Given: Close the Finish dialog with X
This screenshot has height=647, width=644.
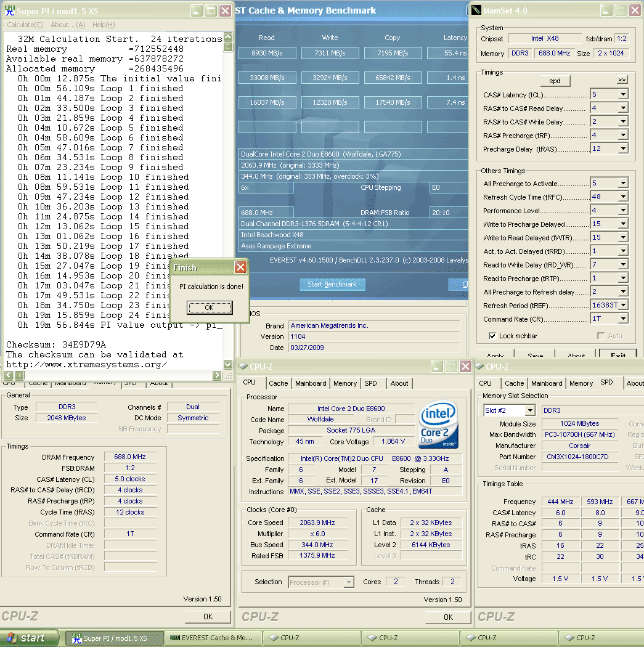Looking at the screenshot, I should (x=240, y=267).
